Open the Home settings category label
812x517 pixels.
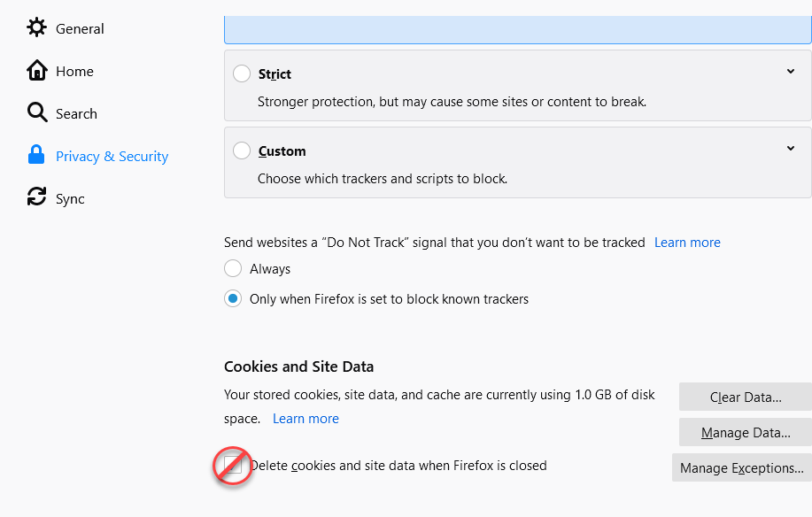coord(74,71)
